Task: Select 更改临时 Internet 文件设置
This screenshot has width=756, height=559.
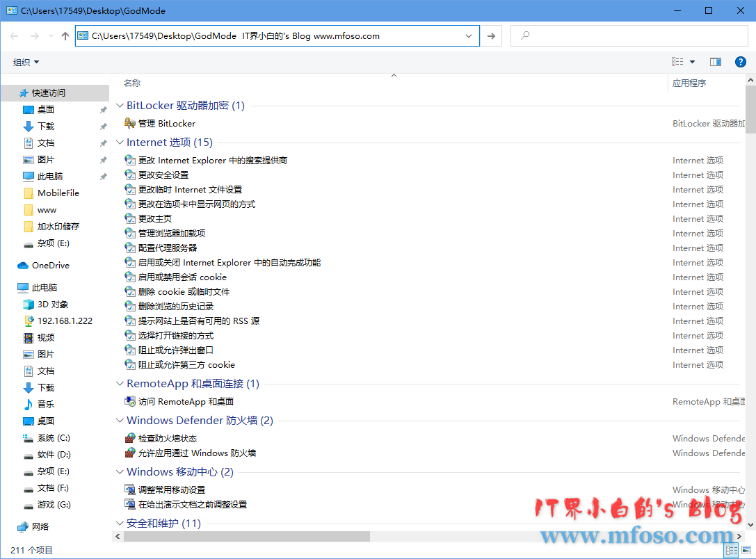Action: pyautogui.click(x=190, y=189)
